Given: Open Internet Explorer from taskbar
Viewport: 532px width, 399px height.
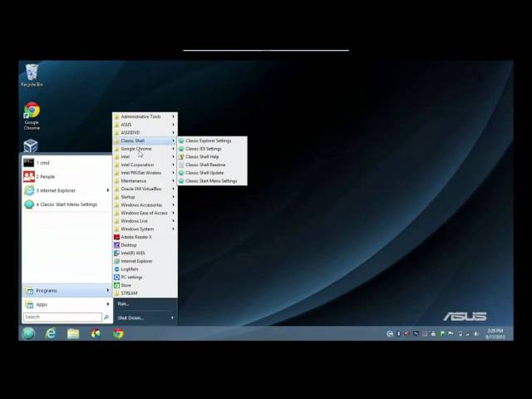Looking at the screenshot, I should (51, 333).
